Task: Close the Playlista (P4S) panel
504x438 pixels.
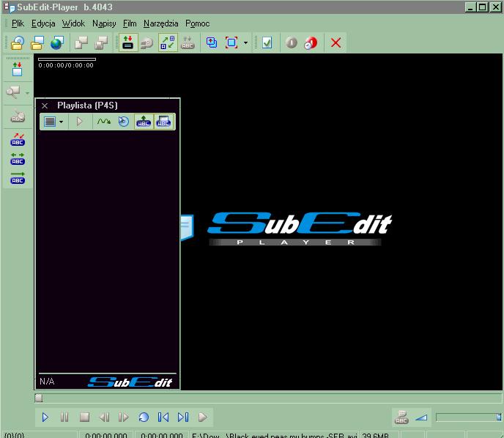Action: [x=45, y=105]
